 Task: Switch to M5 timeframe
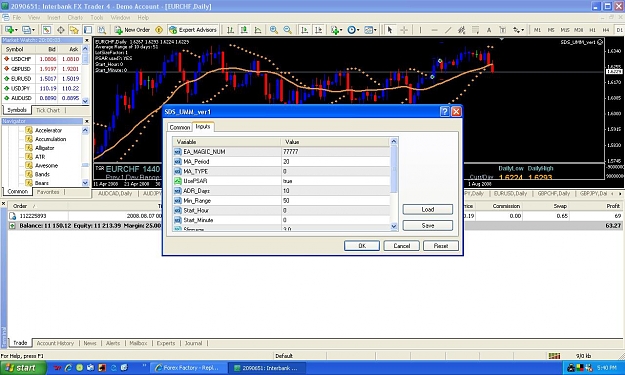click(551, 30)
